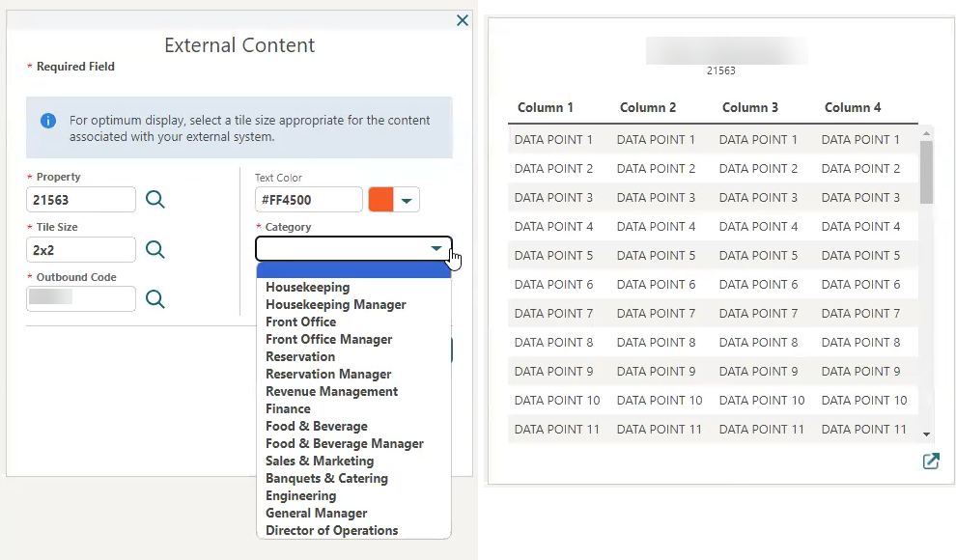The image size is (956, 560).
Task: Open the table preview in external view
Action: [x=930, y=462]
